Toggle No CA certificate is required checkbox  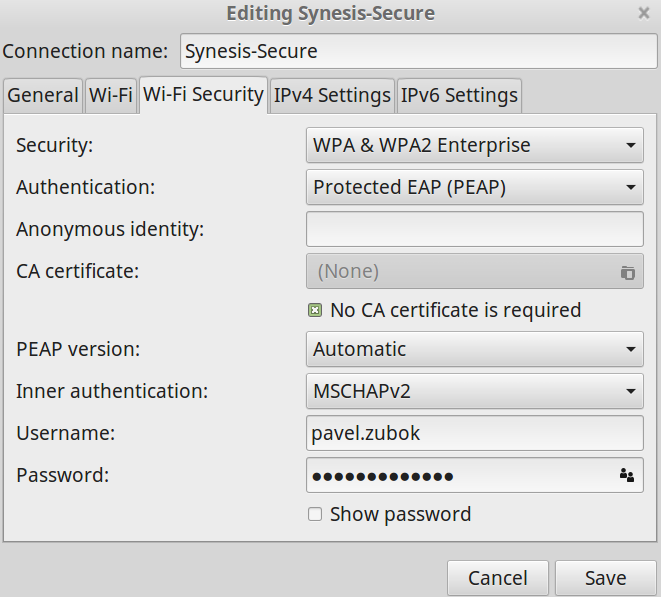click(x=315, y=310)
